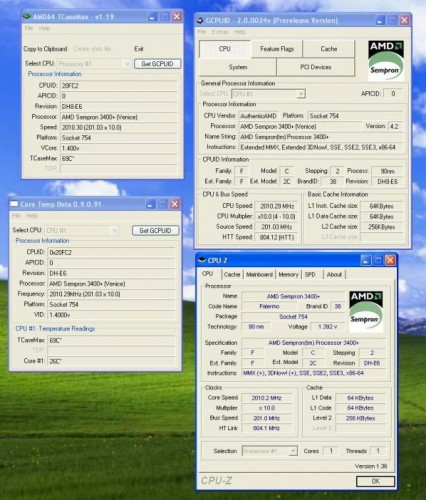Switch to About tab in CPU-Z
The image size is (426, 500).
334,274
